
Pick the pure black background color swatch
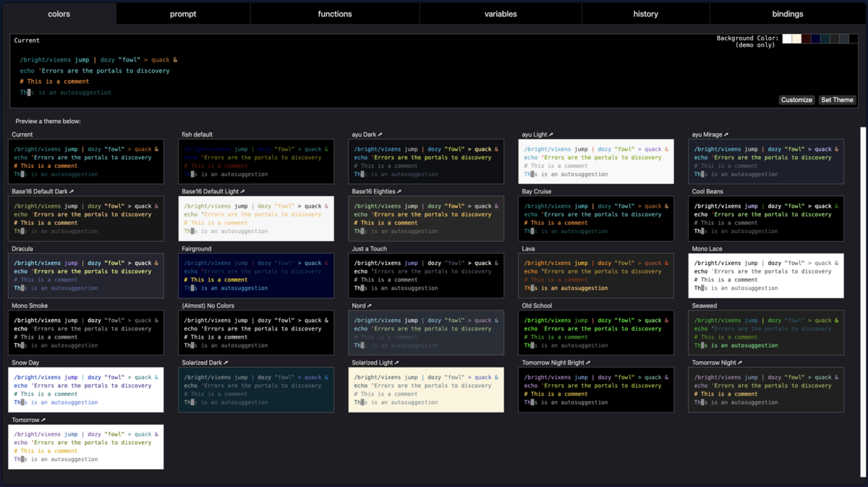853,38
